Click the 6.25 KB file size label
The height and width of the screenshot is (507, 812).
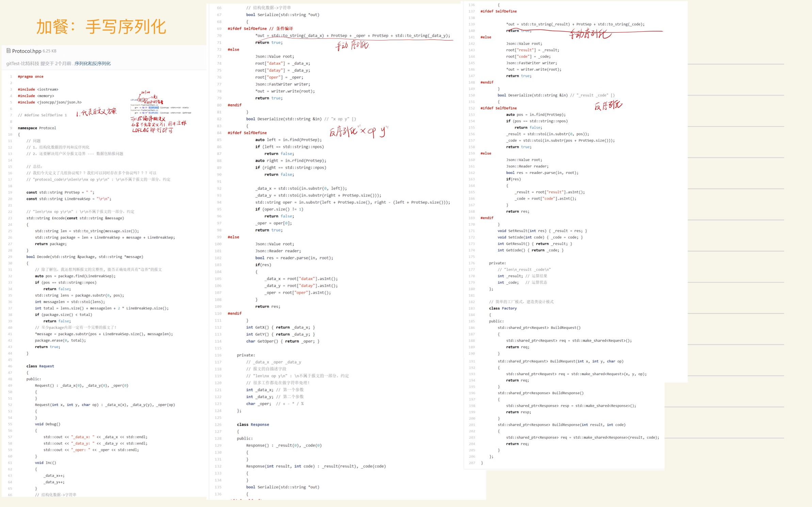pos(50,51)
